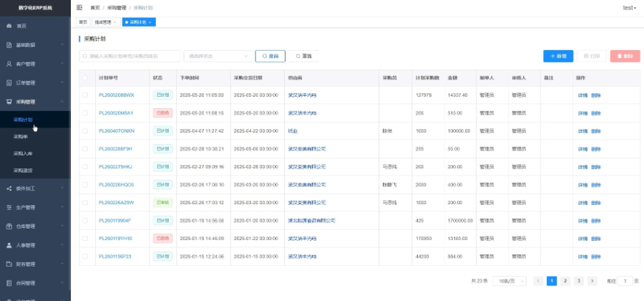
Task: Open 详情 for row PL2601156P23
Action: pos(582,257)
